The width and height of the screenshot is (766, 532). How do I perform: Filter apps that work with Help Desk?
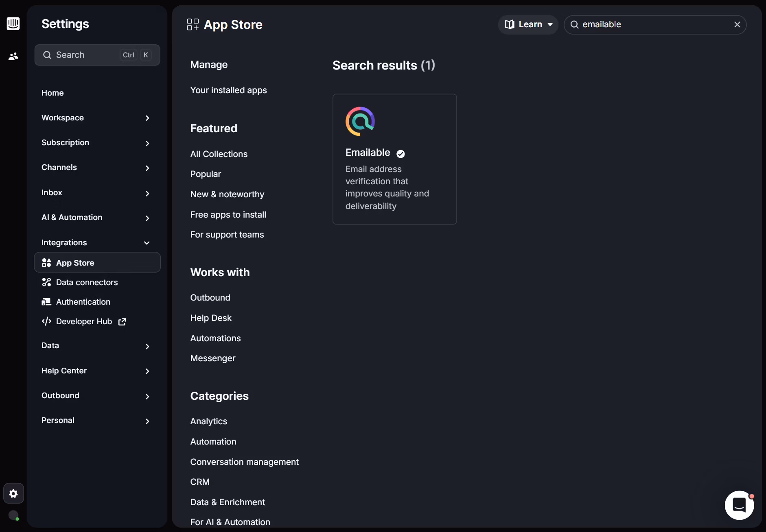(210, 318)
